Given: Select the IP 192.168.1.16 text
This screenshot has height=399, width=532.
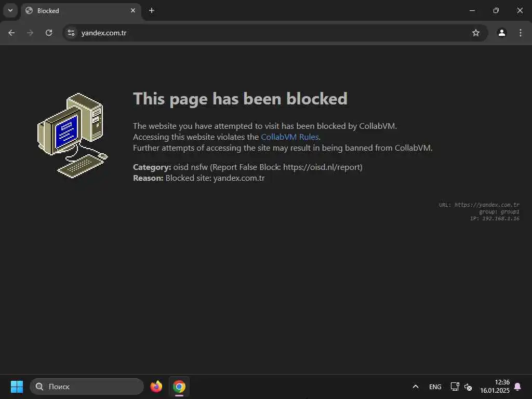Looking at the screenshot, I should (x=495, y=219).
